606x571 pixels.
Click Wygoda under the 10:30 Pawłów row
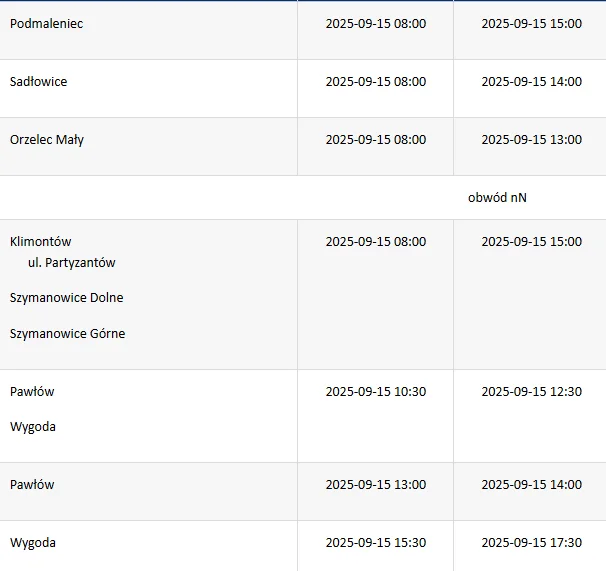tap(33, 427)
